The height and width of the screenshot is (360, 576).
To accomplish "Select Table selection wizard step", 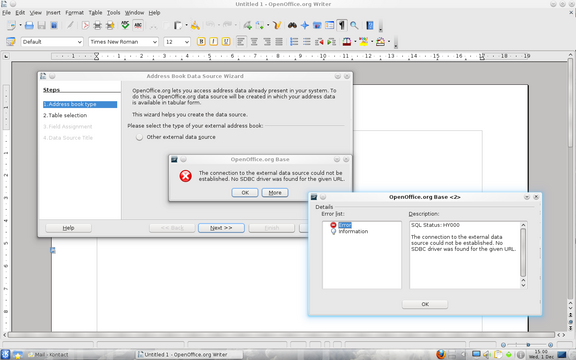I will tap(65, 115).
